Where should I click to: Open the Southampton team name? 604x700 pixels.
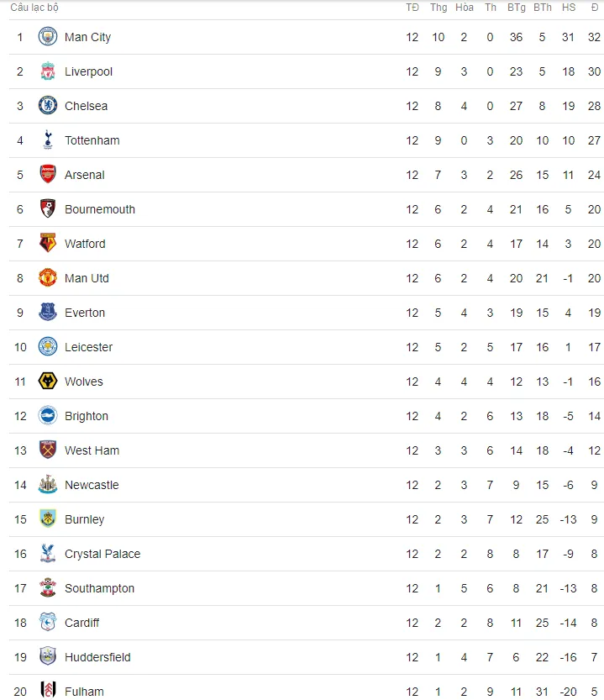(99, 588)
